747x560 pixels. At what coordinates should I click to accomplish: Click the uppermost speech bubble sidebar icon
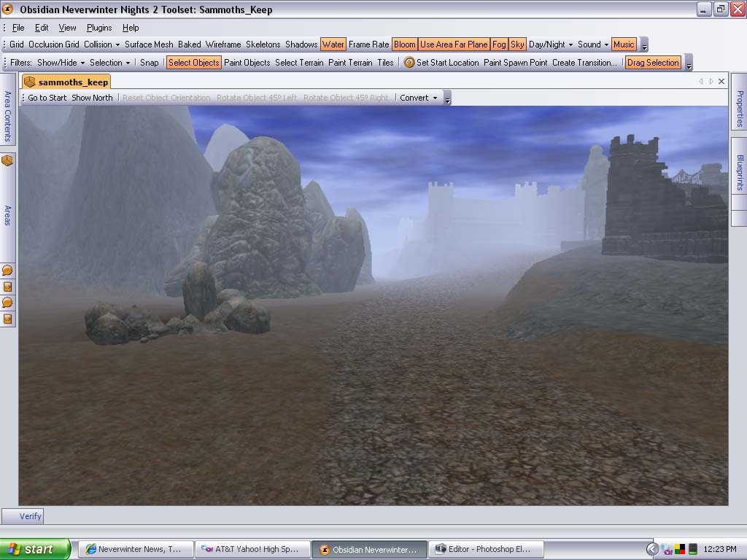click(7, 271)
